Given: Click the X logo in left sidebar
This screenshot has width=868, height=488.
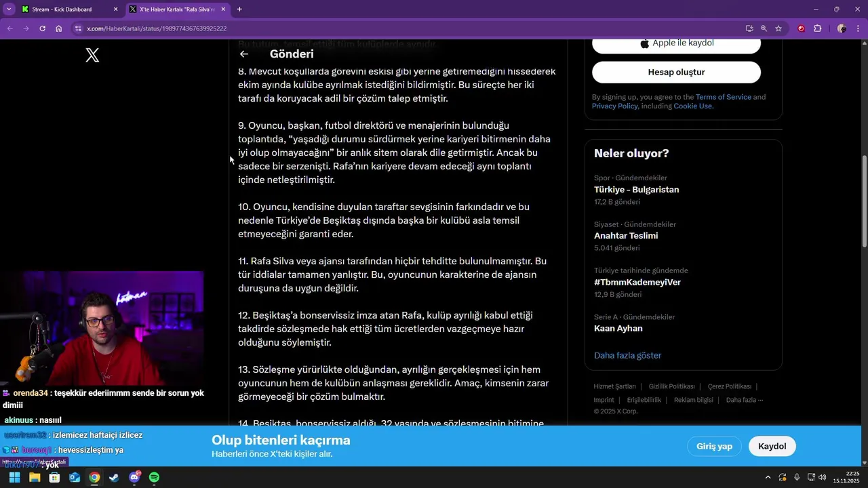Looking at the screenshot, I should coord(92,55).
